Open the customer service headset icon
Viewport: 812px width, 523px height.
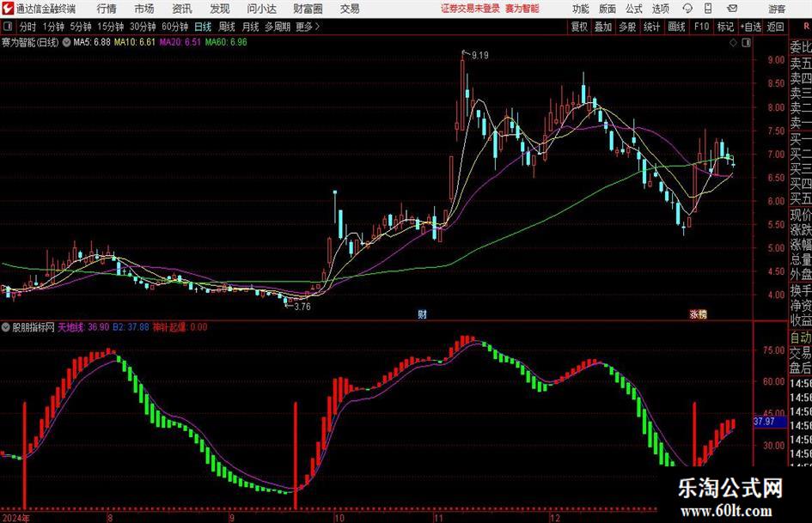tap(687, 9)
